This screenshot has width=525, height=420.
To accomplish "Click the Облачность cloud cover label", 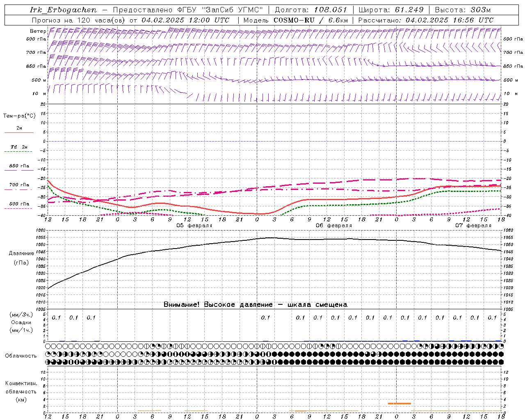I will [21, 356].
